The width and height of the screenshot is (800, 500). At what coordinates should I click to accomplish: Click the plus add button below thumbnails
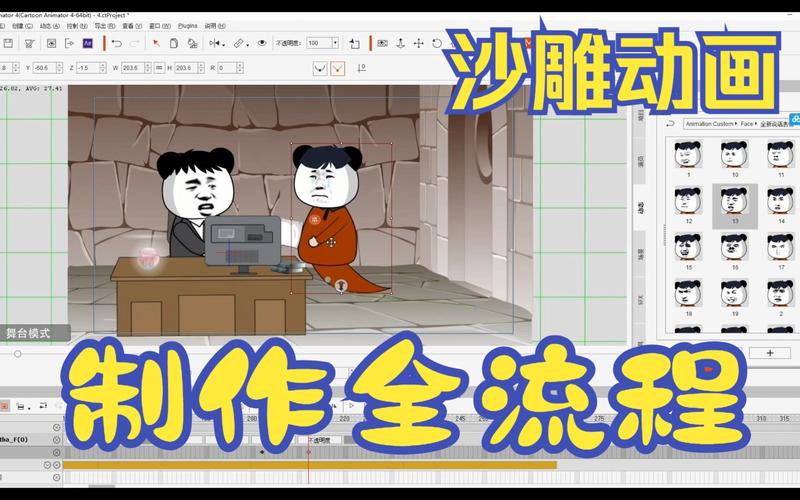tap(769, 353)
